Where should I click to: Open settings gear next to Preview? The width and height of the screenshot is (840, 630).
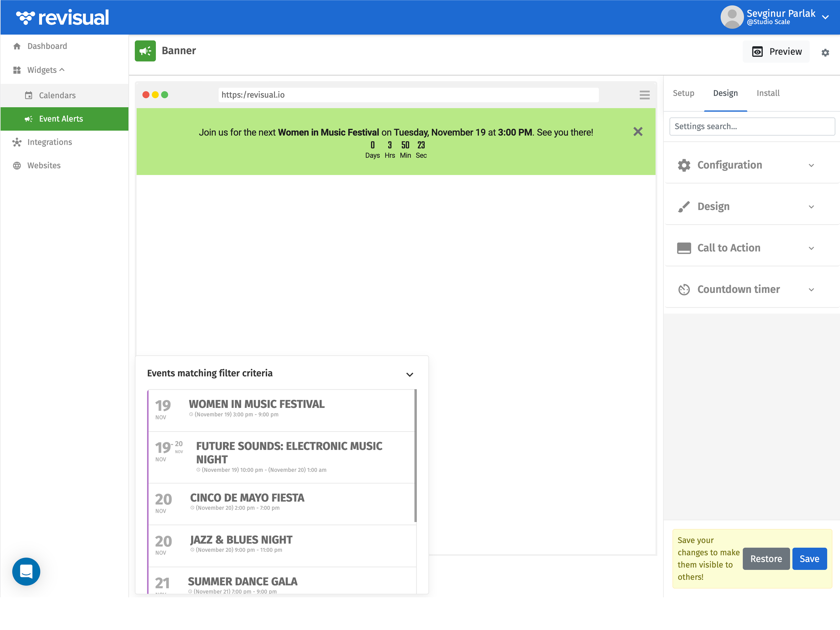tap(825, 53)
